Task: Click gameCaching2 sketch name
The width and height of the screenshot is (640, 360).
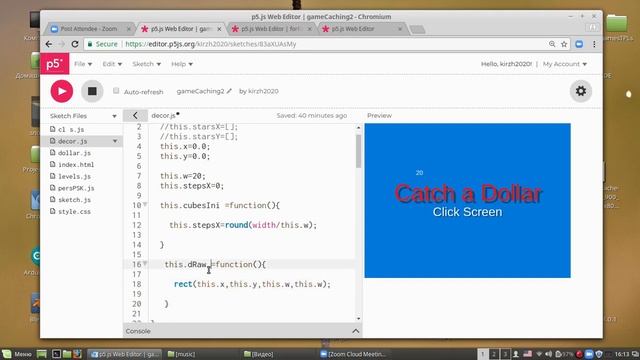Action: (x=200, y=91)
